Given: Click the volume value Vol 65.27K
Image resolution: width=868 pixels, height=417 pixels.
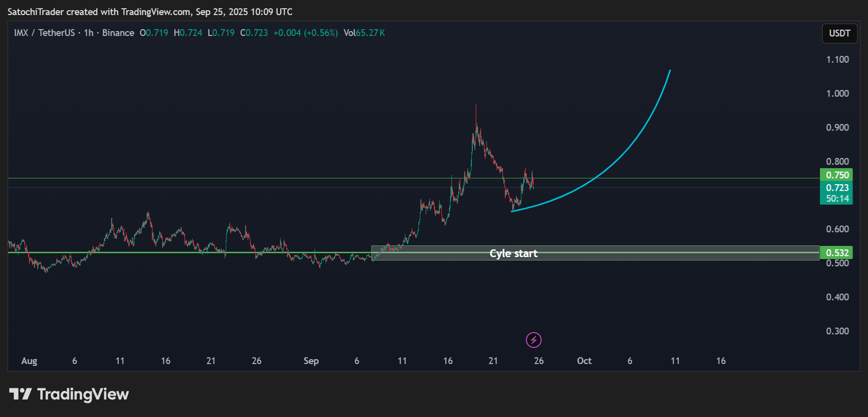Looking at the screenshot, I should [364, 33].
